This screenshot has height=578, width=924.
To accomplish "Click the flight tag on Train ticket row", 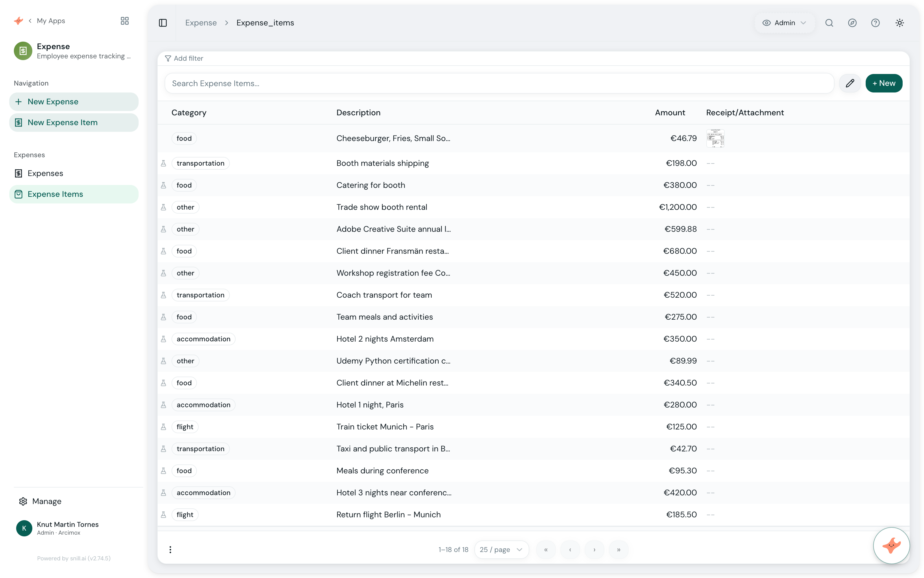I will pos(185,427).
